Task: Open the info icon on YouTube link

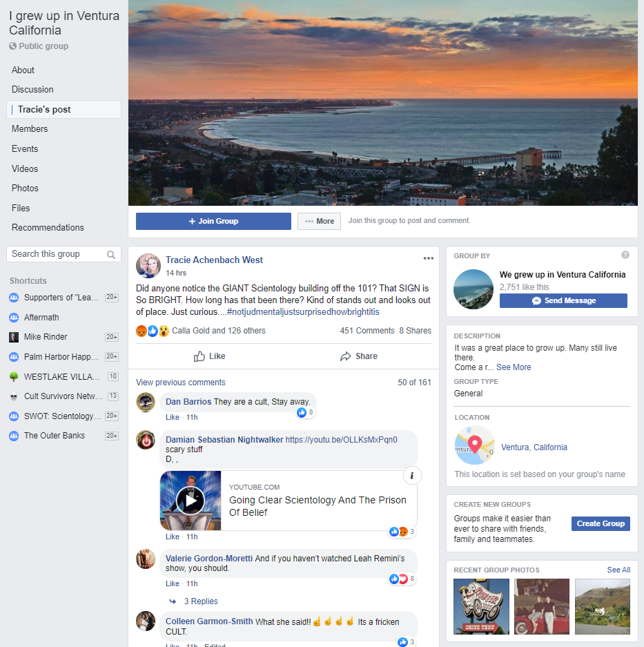Action: point(411,476)
